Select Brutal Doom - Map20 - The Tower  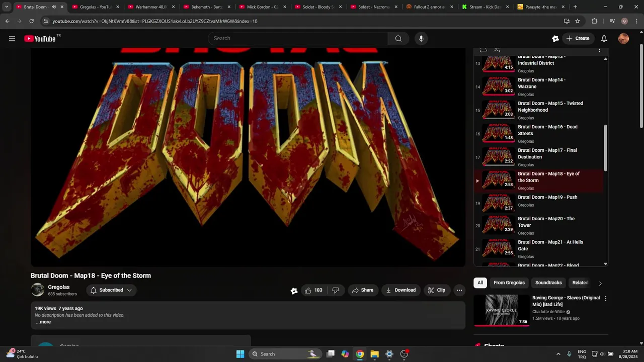point(539,225)
